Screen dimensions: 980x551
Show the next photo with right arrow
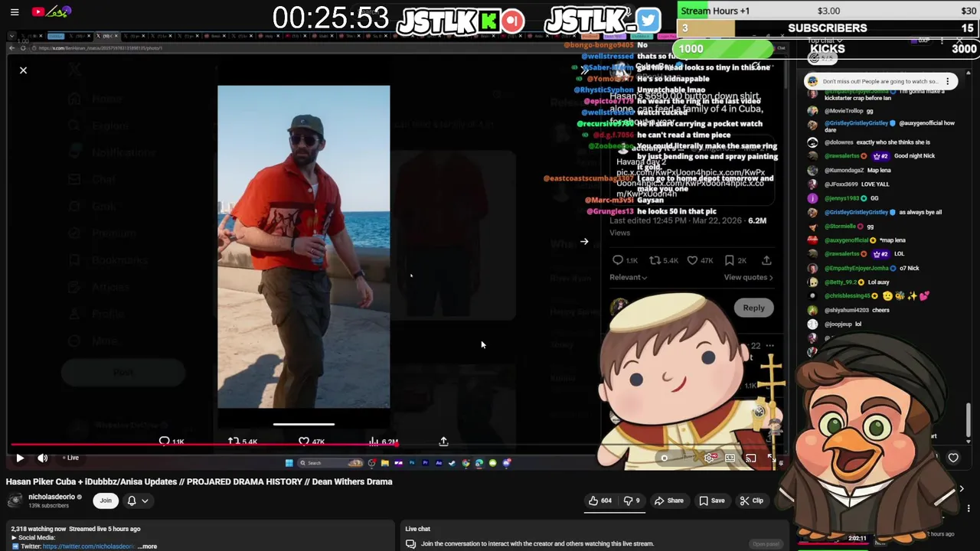[x=584, y=242]
